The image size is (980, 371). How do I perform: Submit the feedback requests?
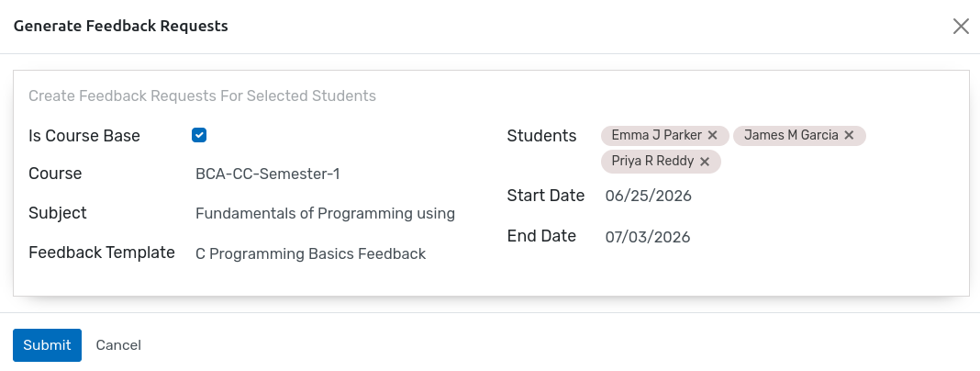point(47,345)
